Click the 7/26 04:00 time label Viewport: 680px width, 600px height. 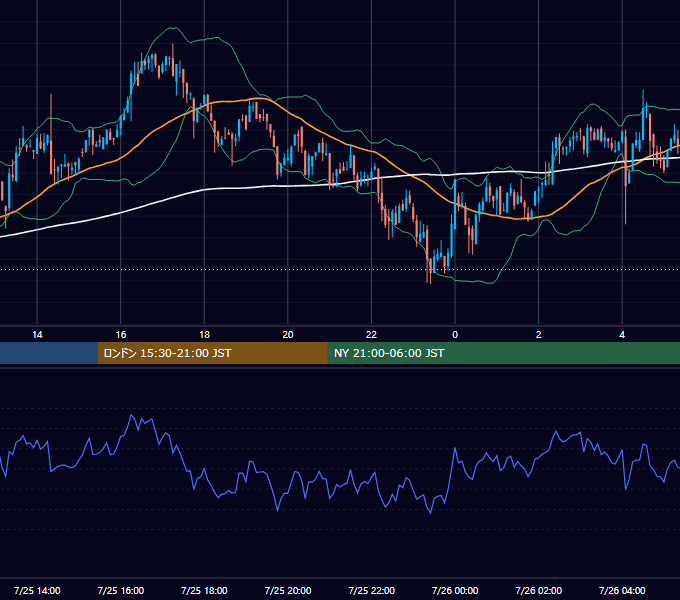point(622,590)
